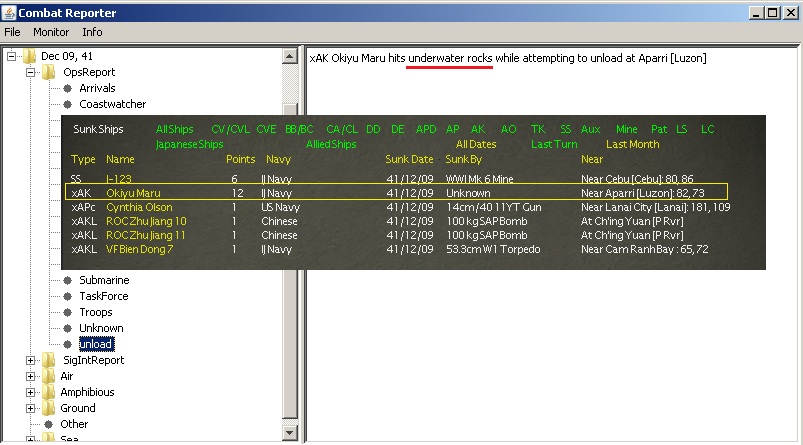803x445 pixels.
Task: Show only Allied Ships
Action: pyautogui.click(x=331, y=144)
